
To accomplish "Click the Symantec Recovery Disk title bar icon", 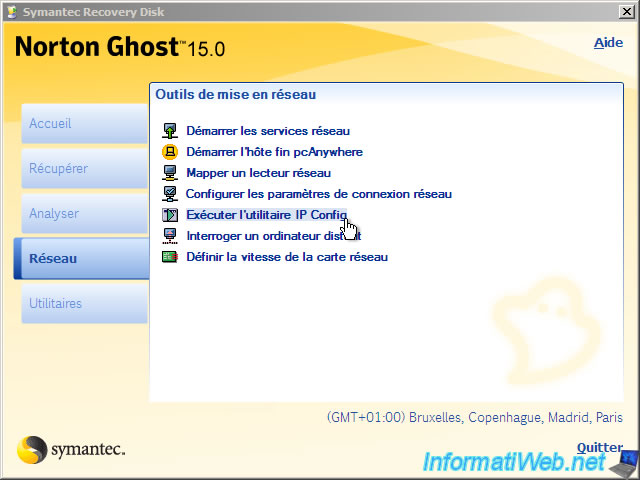I will tap(12, 12).
